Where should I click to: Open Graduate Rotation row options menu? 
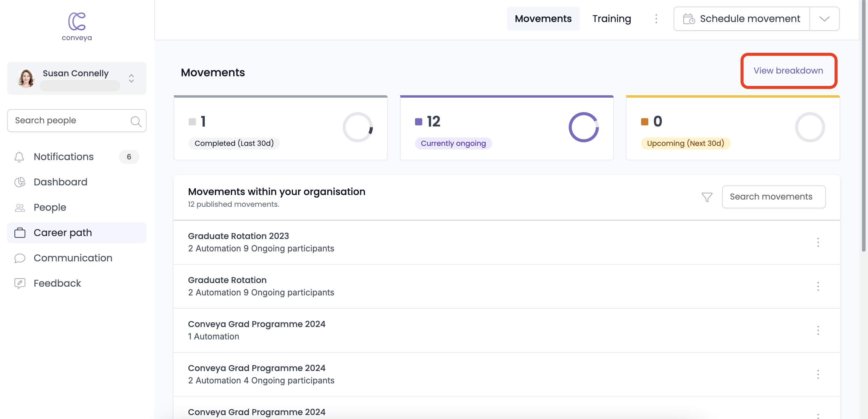tap(818, 287)
